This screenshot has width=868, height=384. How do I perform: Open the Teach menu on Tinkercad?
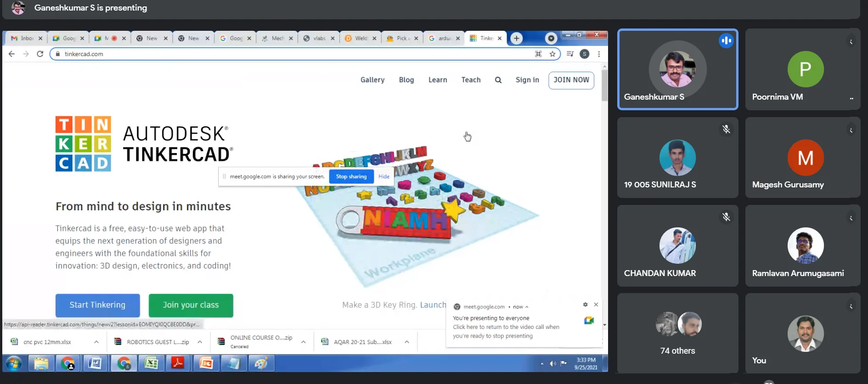click(471, 80)
